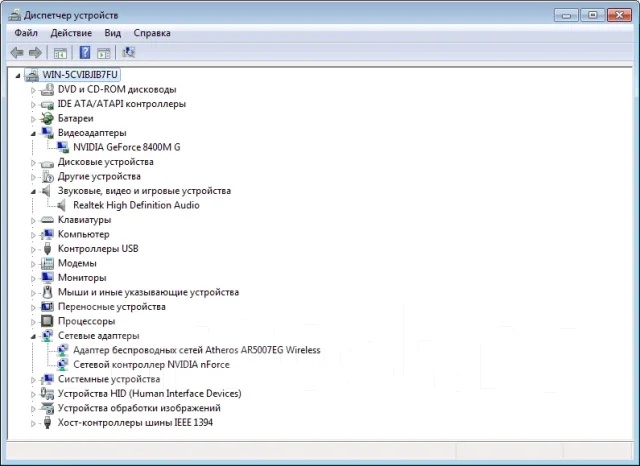The image size is (640, 466).
Task: Click the Дисковые устройства disk icon
Action: click(47, 162)
